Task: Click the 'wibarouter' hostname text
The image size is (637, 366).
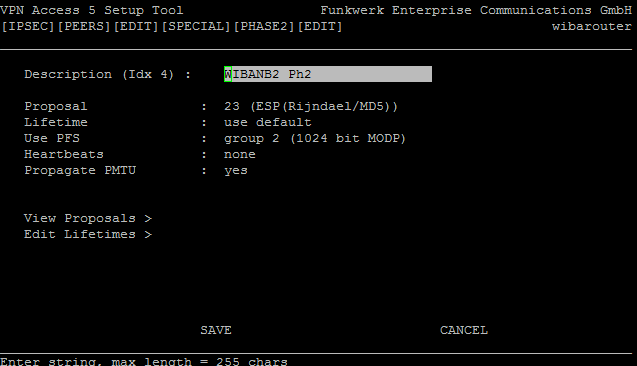Action: click(x=592, y=26)
